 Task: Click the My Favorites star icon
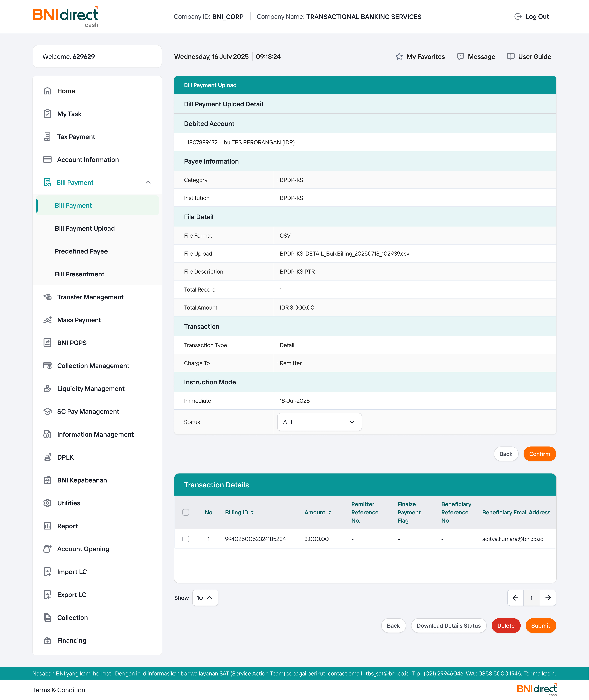coord(399,56)
